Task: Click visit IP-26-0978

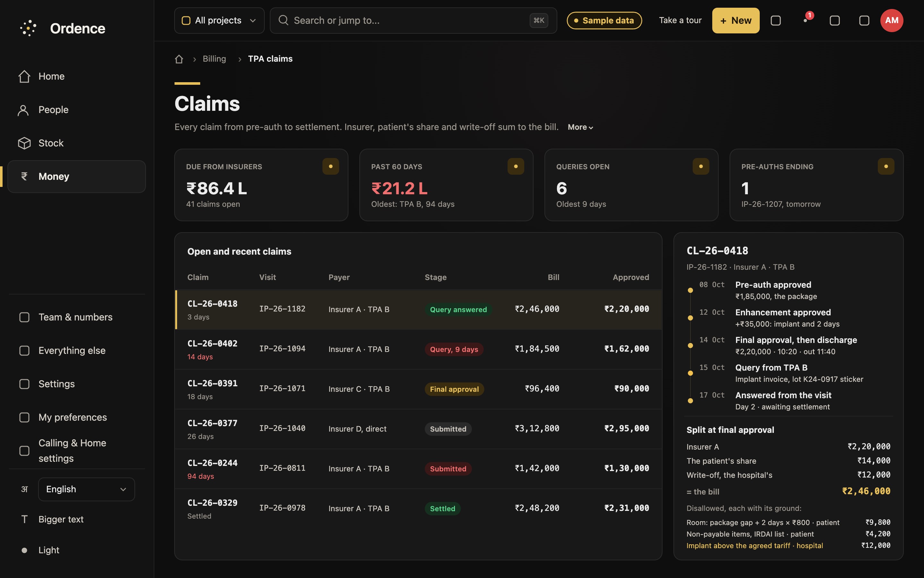Action: pos(282,508)
